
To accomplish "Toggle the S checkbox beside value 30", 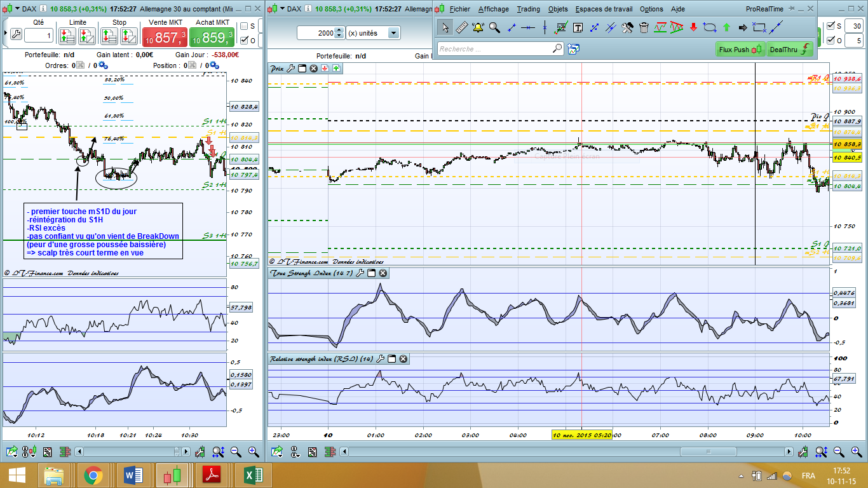I will click(831, 26).
